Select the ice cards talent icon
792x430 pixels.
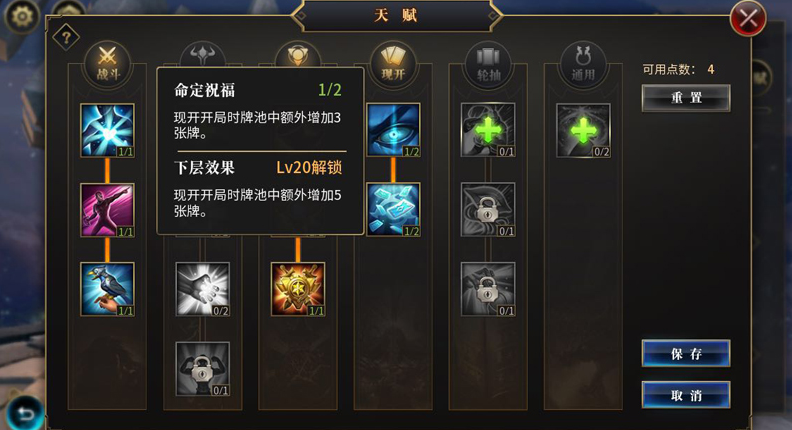[x=393, y=210]
